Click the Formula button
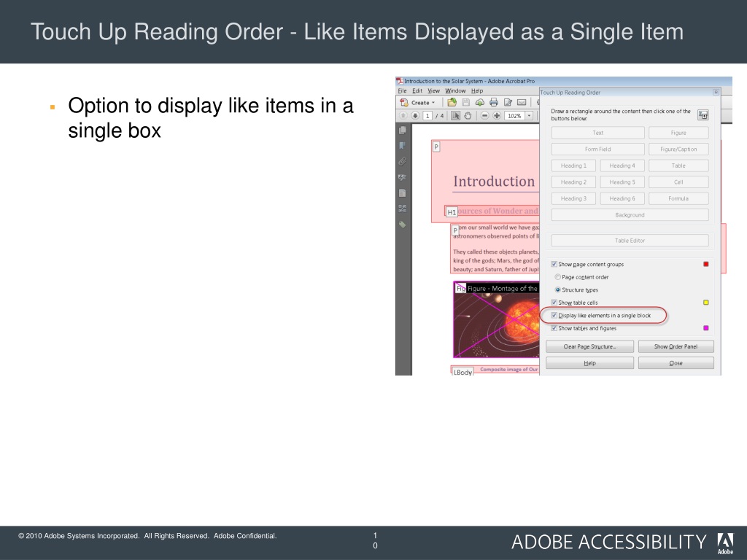The image size is (747, 560). click(678, 198)
